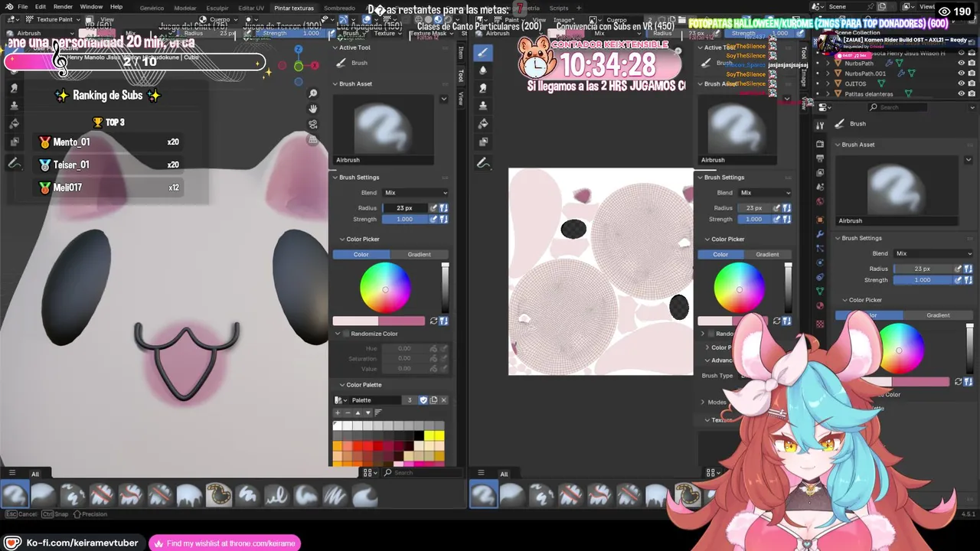The image size is (980, 551).
Task: Hide OJITOS object in the outliner
Action: (x=961, y=83)
